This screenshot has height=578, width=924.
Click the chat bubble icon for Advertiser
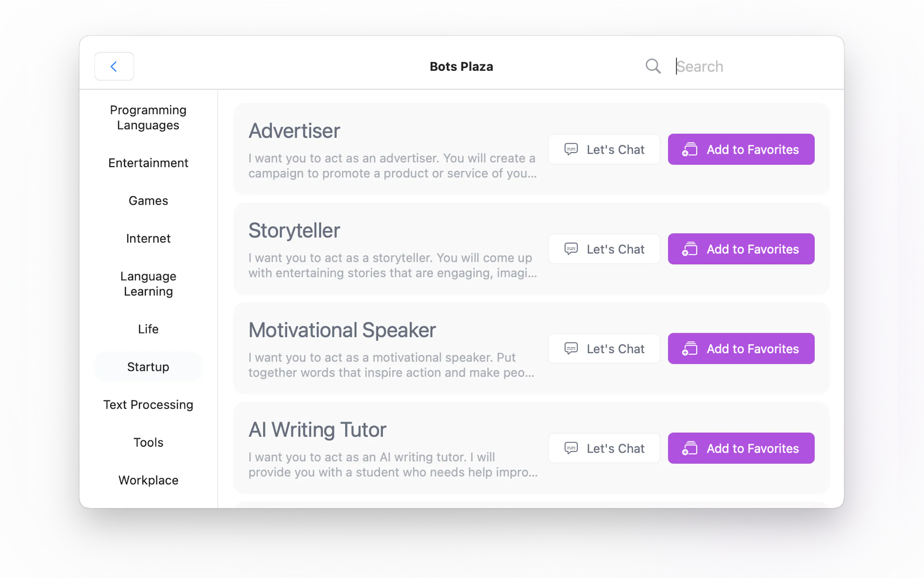pos(571,149)
